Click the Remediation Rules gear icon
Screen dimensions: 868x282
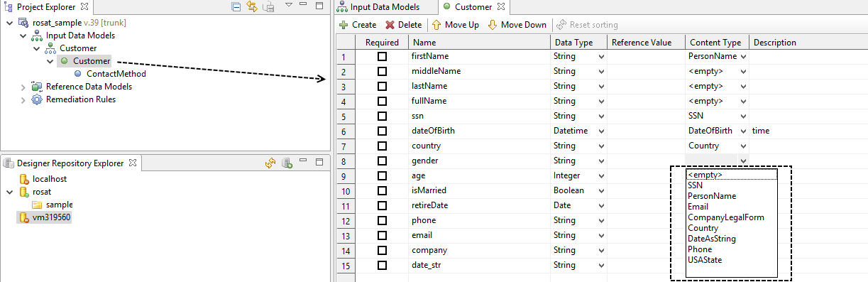point(36,99)
